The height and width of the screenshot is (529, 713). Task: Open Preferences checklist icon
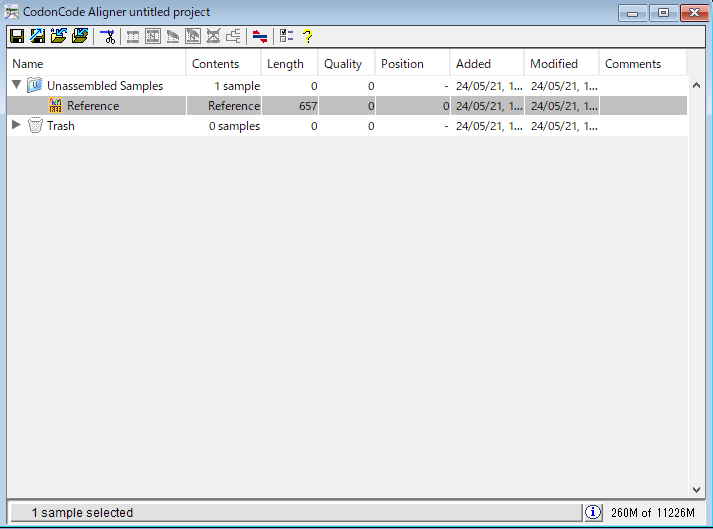pos(287,37)
